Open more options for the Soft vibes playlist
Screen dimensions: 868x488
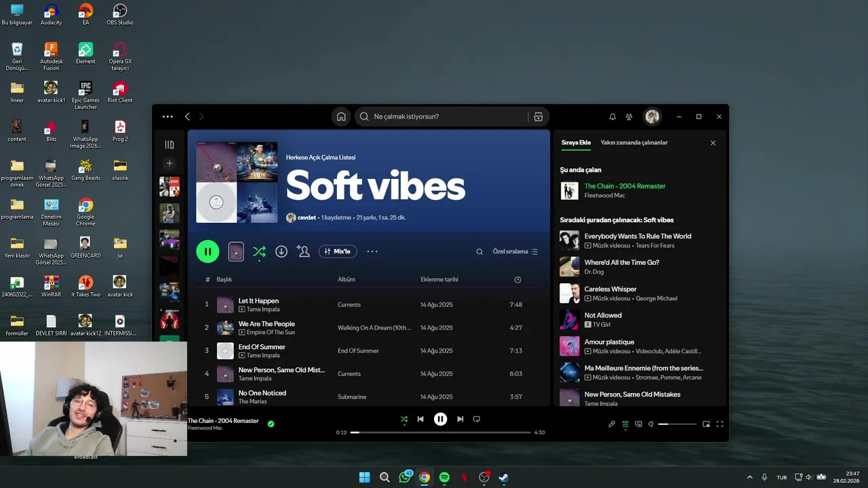coord(372,251)
